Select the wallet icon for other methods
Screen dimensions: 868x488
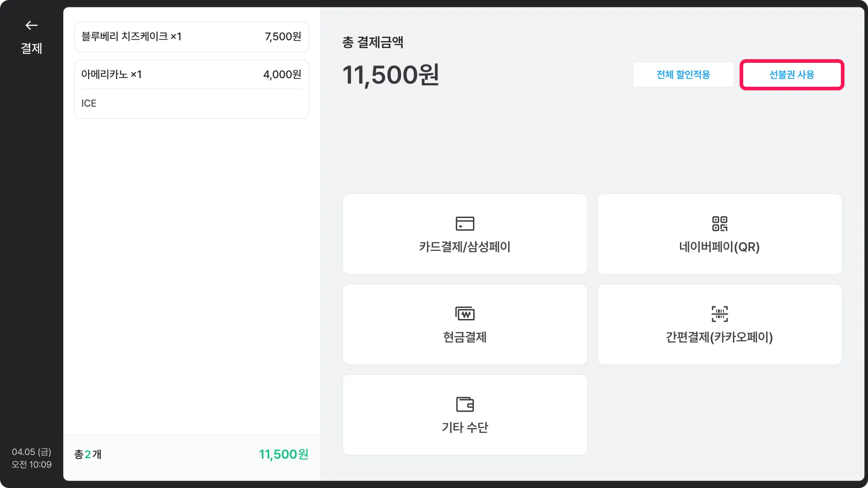[465, 404]
